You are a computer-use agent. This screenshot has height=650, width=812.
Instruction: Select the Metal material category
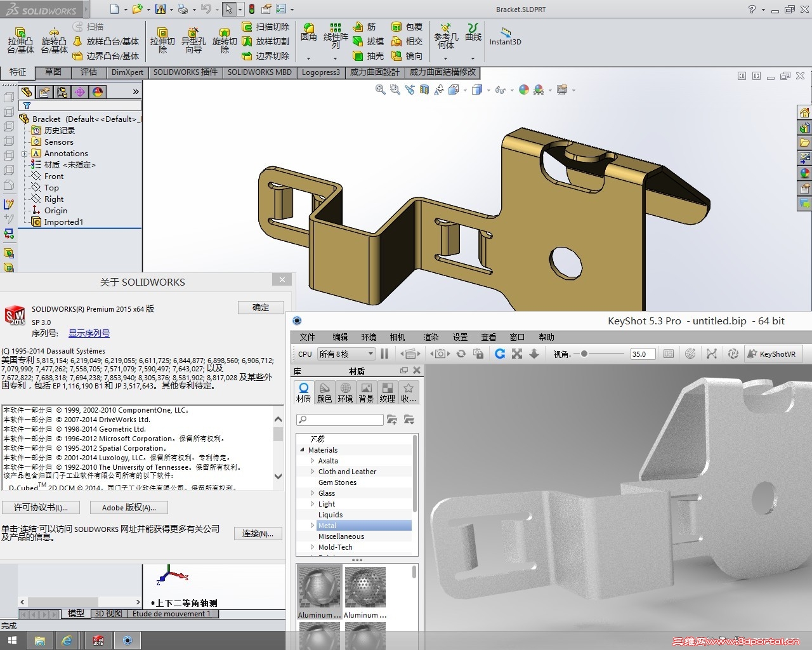coord(364,526)
